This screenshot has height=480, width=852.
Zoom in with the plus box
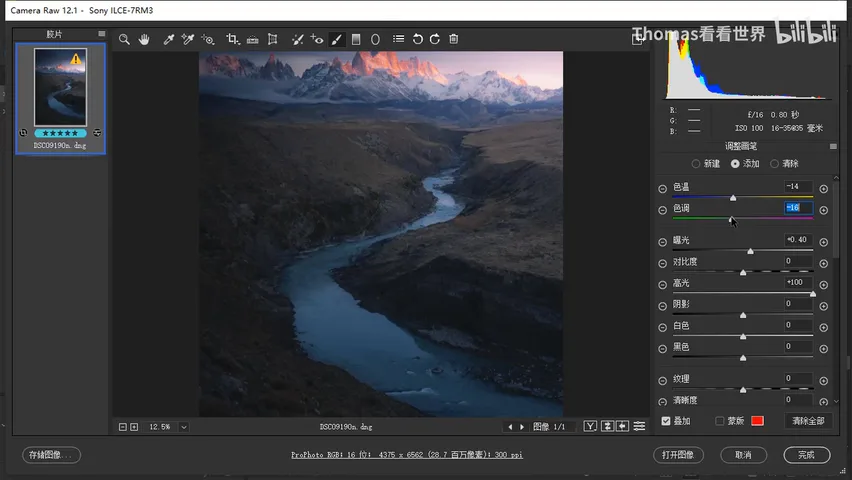[134, 427]
